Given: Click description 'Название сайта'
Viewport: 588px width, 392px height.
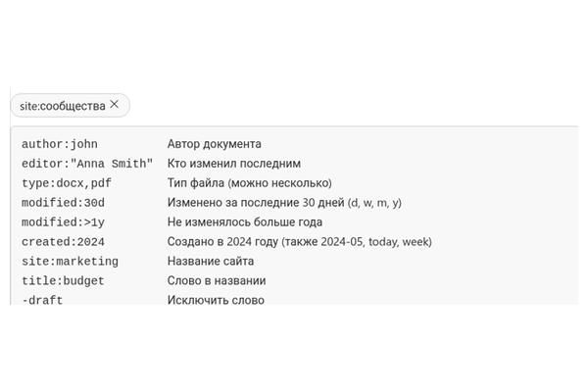Looking at the screenshot, I should point(211,261).
